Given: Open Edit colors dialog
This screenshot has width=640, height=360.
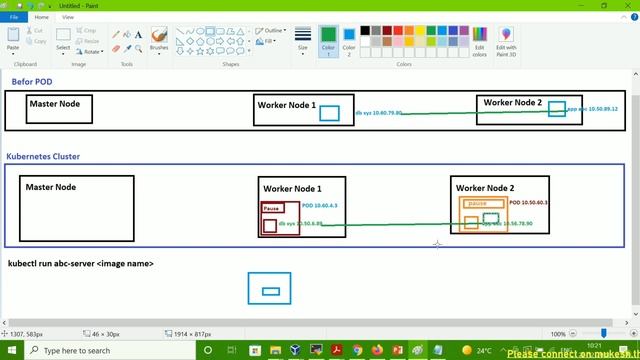Looking at the screenshot, I should [x=480, y=42].
